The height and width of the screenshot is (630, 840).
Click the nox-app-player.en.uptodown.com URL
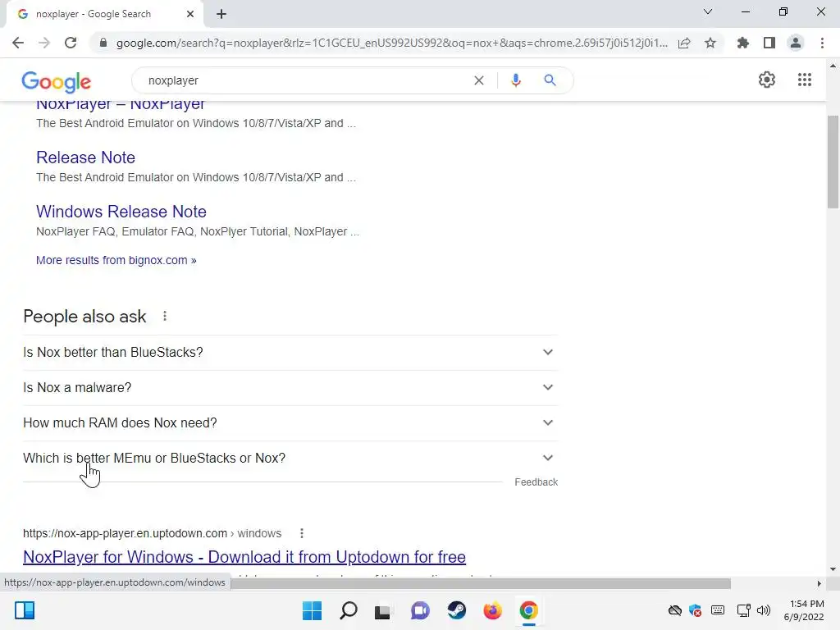click(x=152, y=533)
